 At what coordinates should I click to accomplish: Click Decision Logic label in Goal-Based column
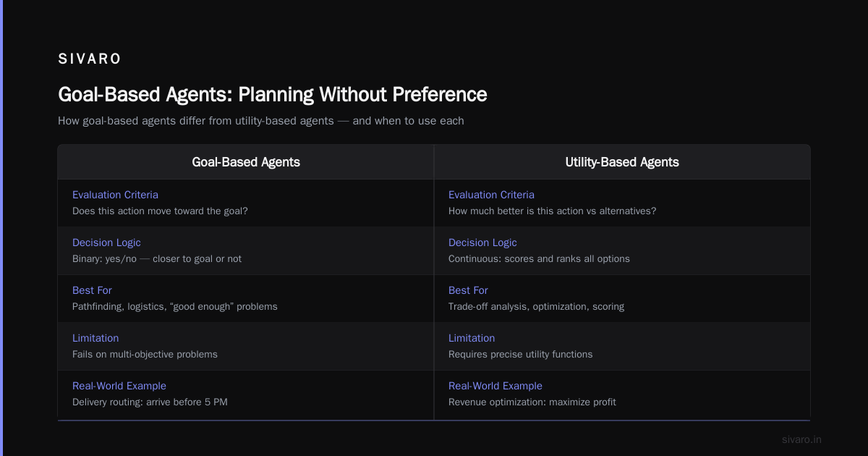106,242
